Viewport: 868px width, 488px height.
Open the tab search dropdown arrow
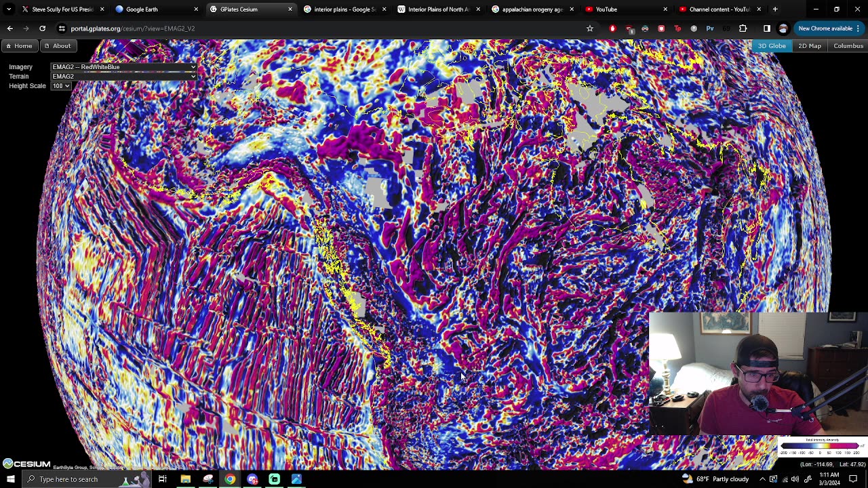(x=9, y=9)
